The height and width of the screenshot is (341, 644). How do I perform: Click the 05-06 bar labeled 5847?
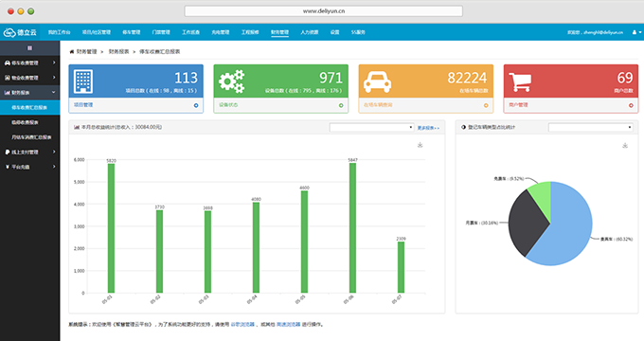tap(352, 228)
